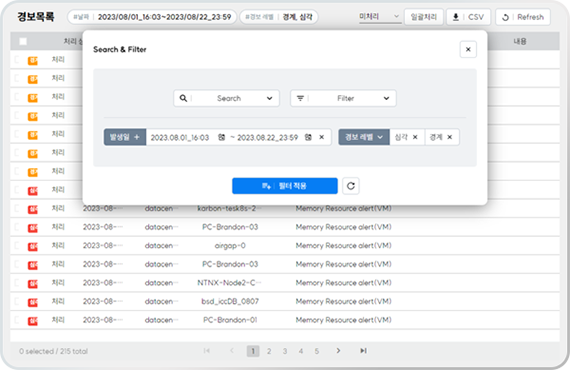The width and height of the screenshot is (570, 370).
Task: Reset filters with circular arrow icon
Action: tap(350, 186)
